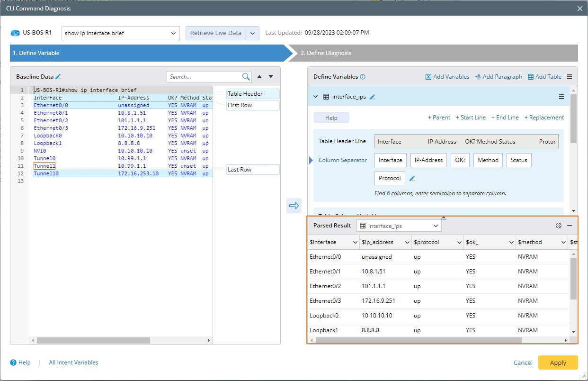Open All Intent Variables link
Screen dimensions: 588x381
click(73, 363)
